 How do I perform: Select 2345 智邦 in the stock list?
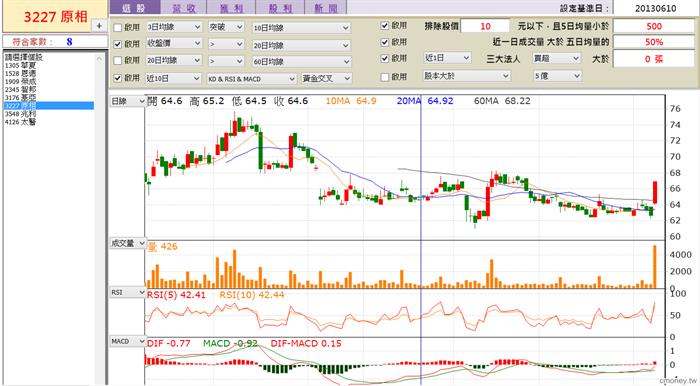click(x=49, y=90)
